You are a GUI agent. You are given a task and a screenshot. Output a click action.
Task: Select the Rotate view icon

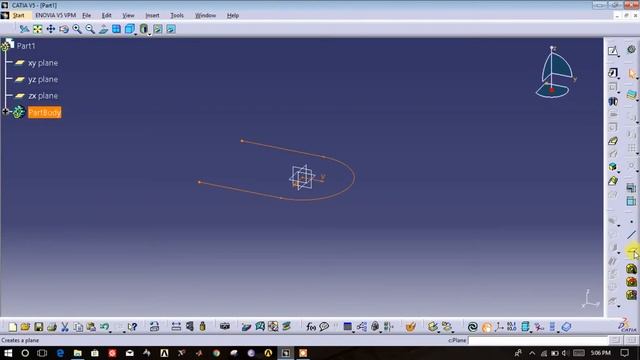64,29
